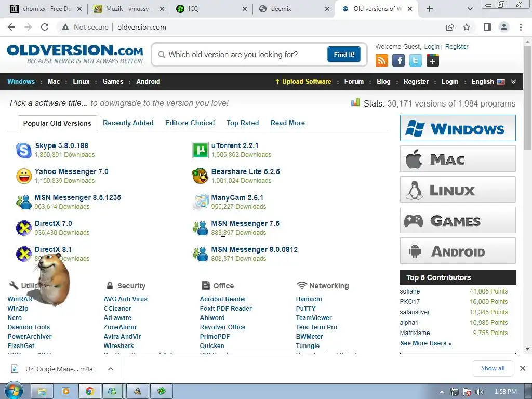Screen dimensions: 532x399
Task: Click the large Windows platform button
Action: (458, 128)
